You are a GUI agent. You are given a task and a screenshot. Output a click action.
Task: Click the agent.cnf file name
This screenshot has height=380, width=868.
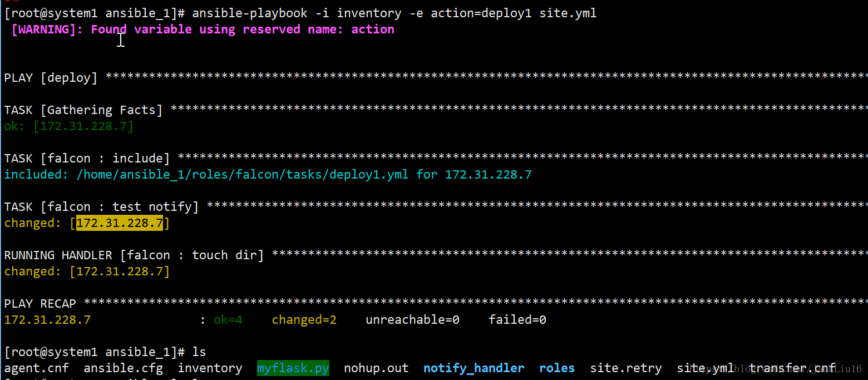coord(37,368)
